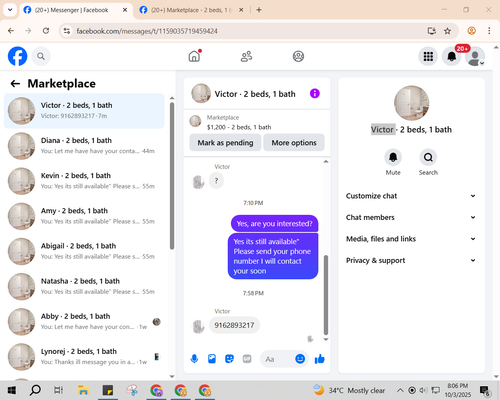
Task: Open the Lynorej - 2 beds, 1 bath chat
Action: 84,357
